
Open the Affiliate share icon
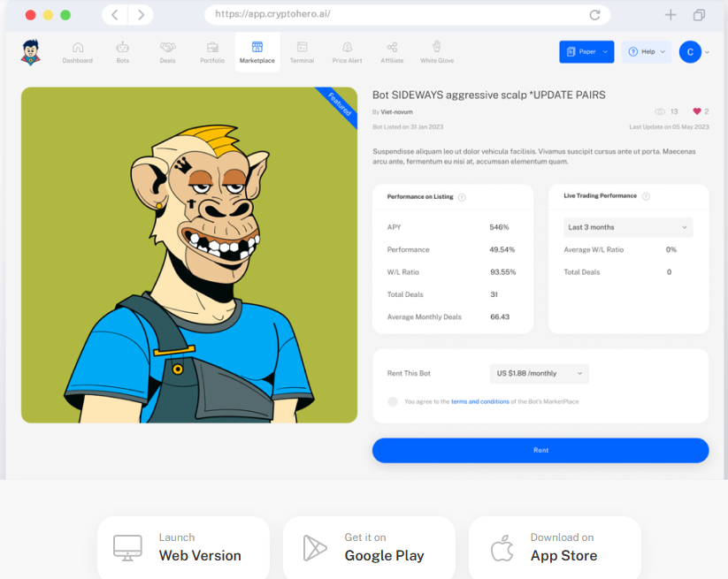coord(392,48)
